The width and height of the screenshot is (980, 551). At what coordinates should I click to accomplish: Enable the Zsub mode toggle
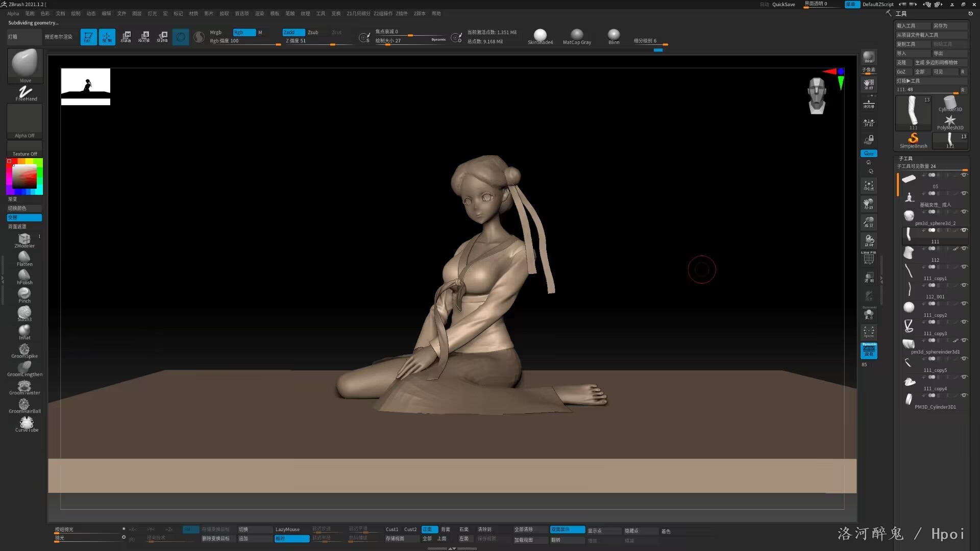click(313, 32)
